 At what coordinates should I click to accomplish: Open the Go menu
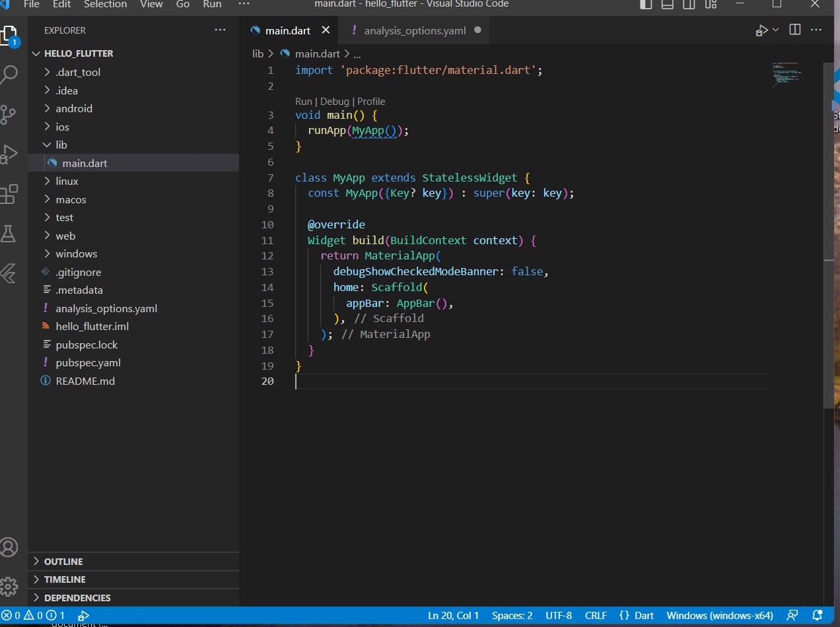(x=183, y=4)
